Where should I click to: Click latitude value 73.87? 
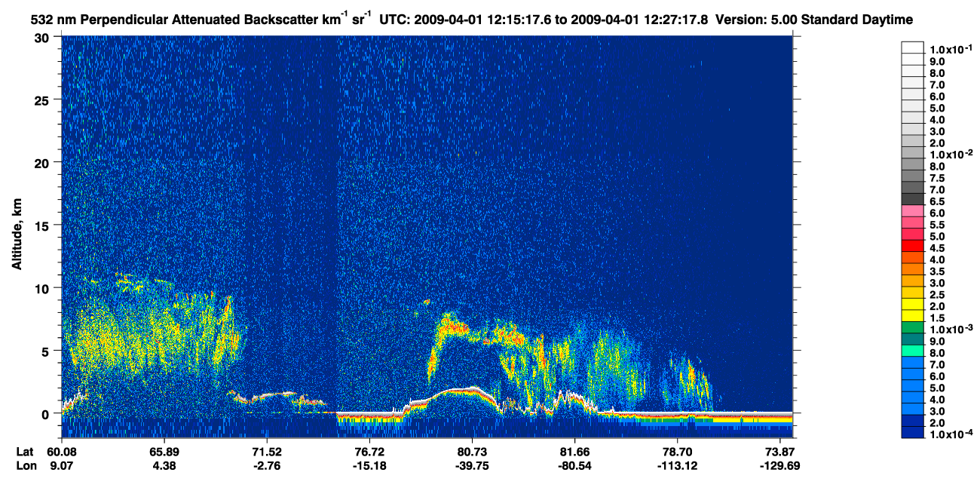780,451
